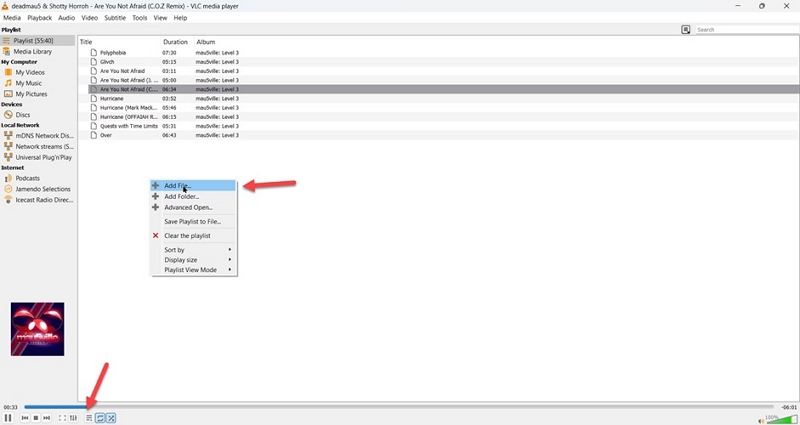Sort by the Duration column header
This screenshot has height=425, width=800.
pyautogui.click(x=178, y=42)
